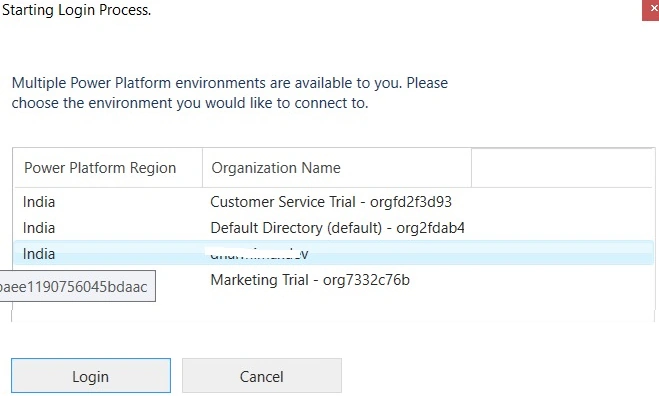The image size is (659, 396).
Task: Click India region cell of Default Directory row
Action: coord(39,228)
